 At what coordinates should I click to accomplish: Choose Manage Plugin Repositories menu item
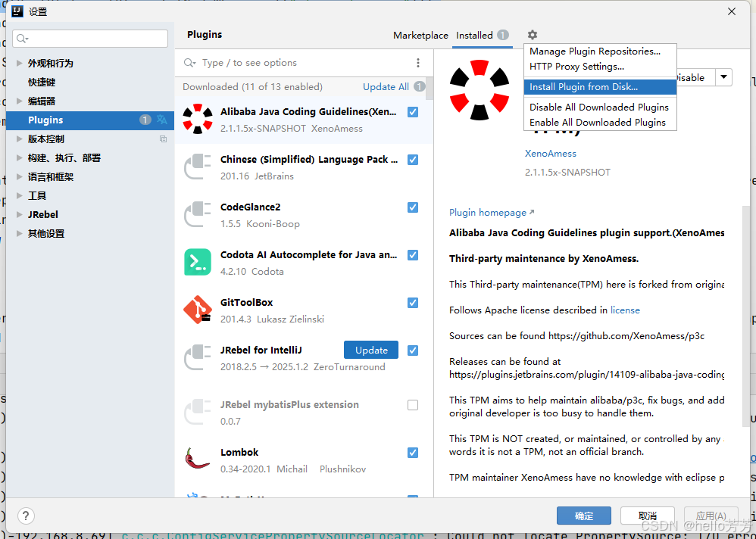tap(600, 51)
